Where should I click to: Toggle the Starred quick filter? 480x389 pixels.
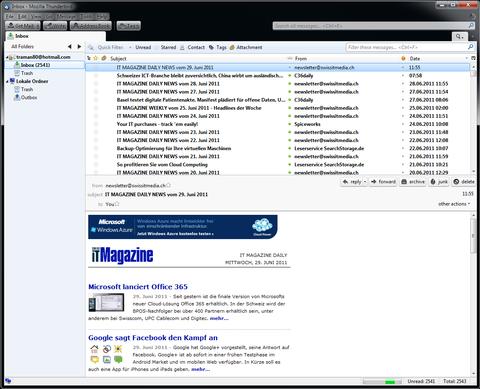click(168, 47)
